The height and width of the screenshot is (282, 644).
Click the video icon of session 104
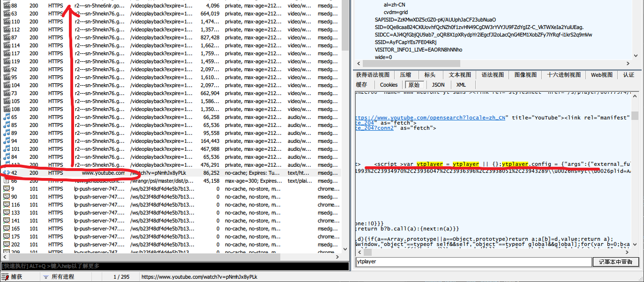pyautogui.click(x=7, y=85)
